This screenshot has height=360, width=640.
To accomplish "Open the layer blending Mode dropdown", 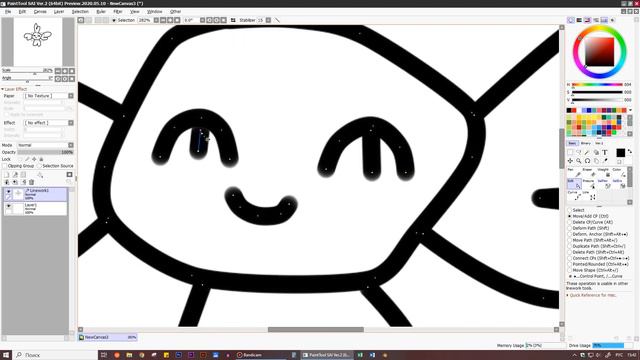I will 71,145.
